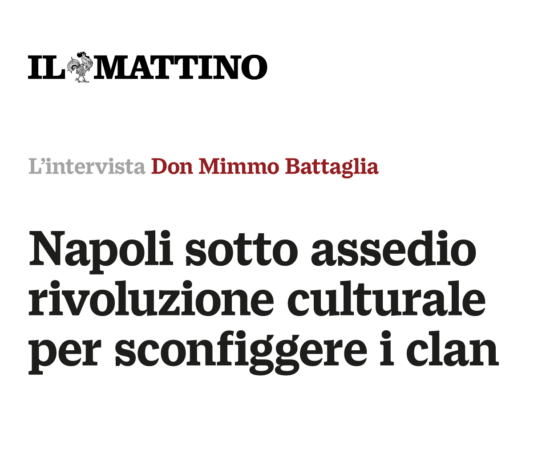This screenshot has width=534, height=462.
Task: Open the red "Don Mimmo Battaglia" link
Action: coord(265,167)
